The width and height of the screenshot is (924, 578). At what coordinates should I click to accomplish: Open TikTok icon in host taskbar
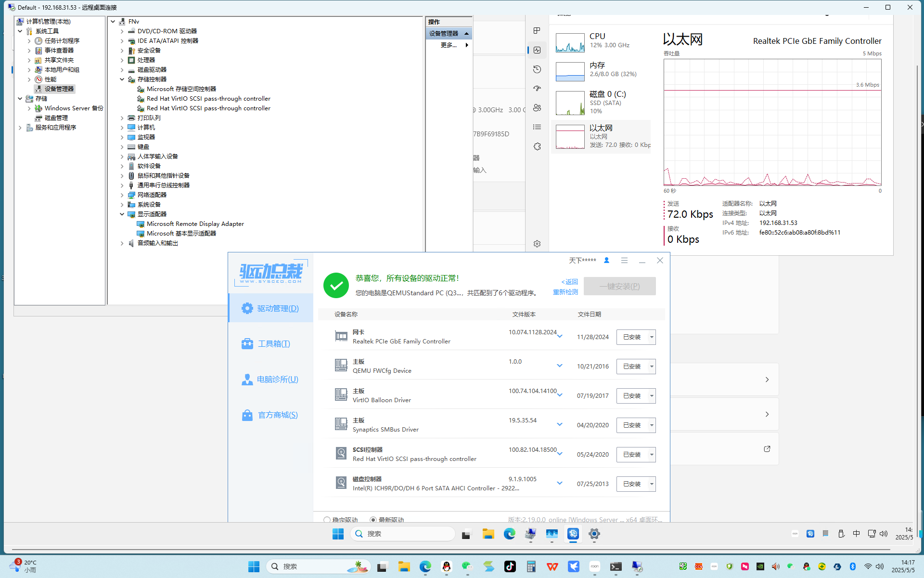(x=510, y=566)
